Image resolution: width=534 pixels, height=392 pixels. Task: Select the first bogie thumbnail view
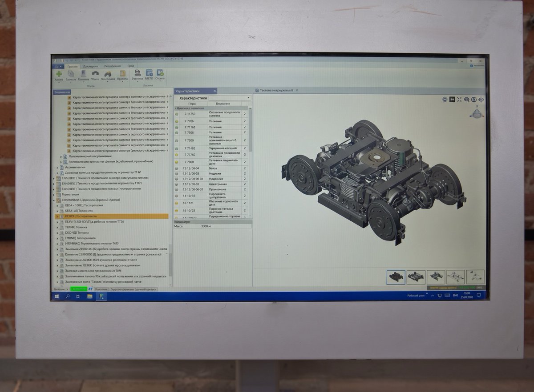[x=396, y=277]
